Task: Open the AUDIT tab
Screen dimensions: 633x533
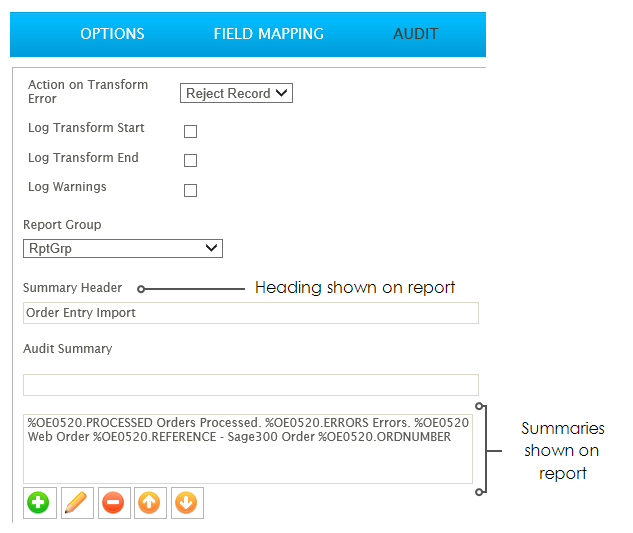Action: [x=416, y=34]
